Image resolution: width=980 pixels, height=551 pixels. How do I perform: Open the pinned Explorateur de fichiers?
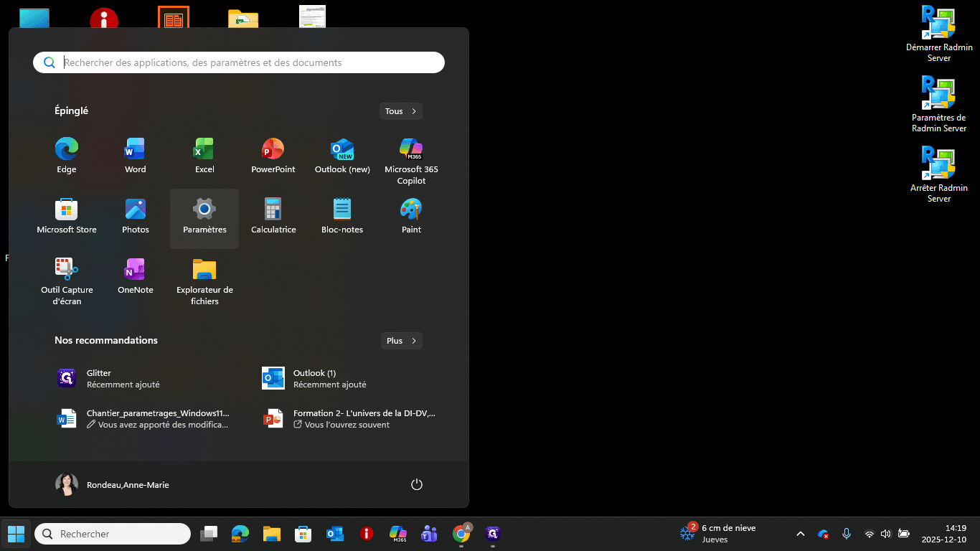[204, 281]
